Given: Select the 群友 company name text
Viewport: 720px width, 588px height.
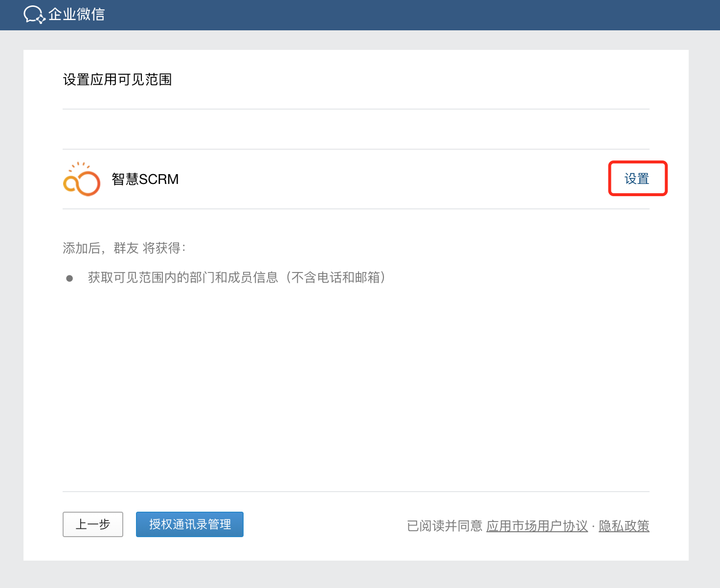Looking at the screenshot, I should [126, 249].
